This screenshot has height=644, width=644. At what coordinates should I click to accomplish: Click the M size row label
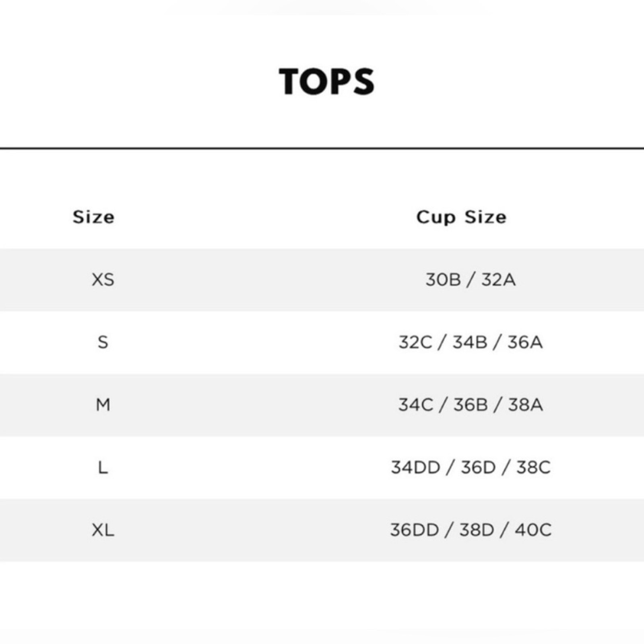[x=103, y=405]
